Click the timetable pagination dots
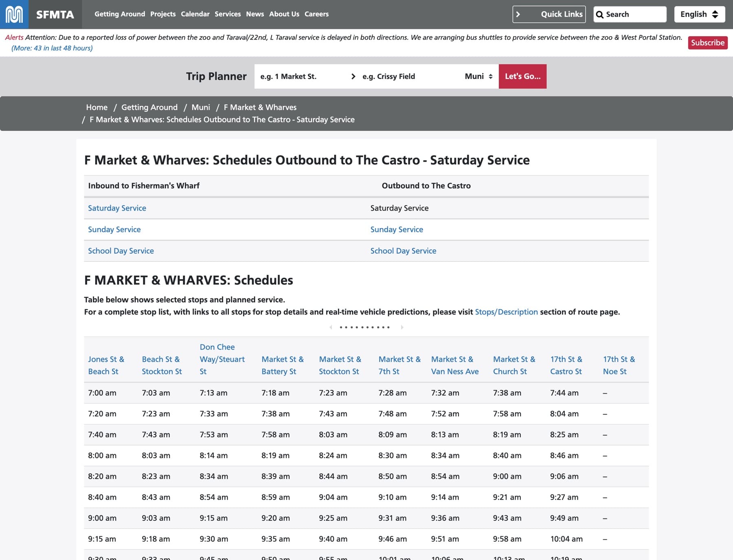This screenshot has width=733, height=560. [x=365, y=327]
